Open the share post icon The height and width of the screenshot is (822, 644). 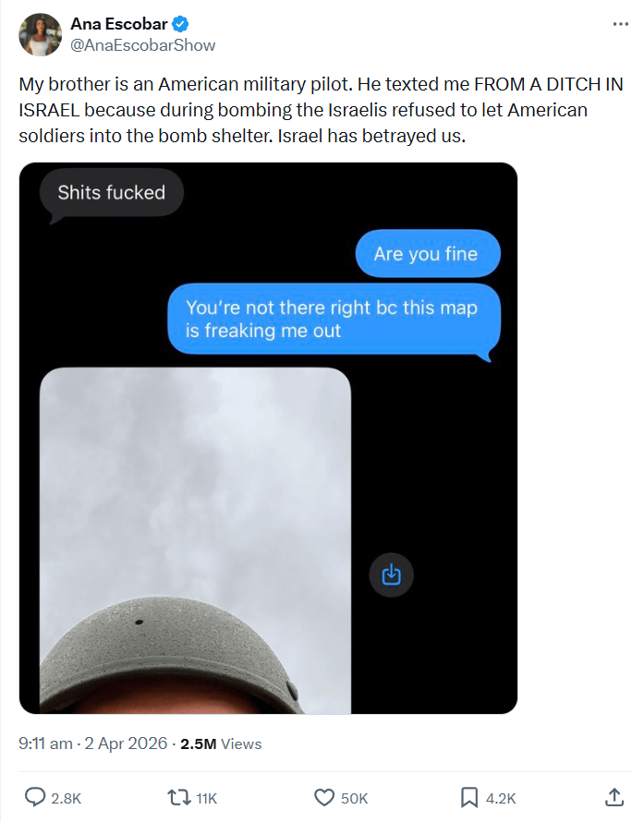click(614, 797)
